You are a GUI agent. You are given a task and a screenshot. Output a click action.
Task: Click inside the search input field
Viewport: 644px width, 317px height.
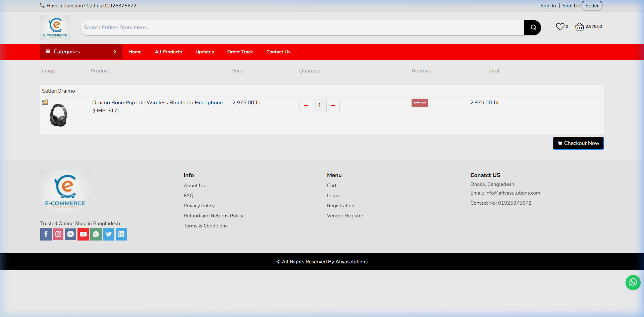268,28
